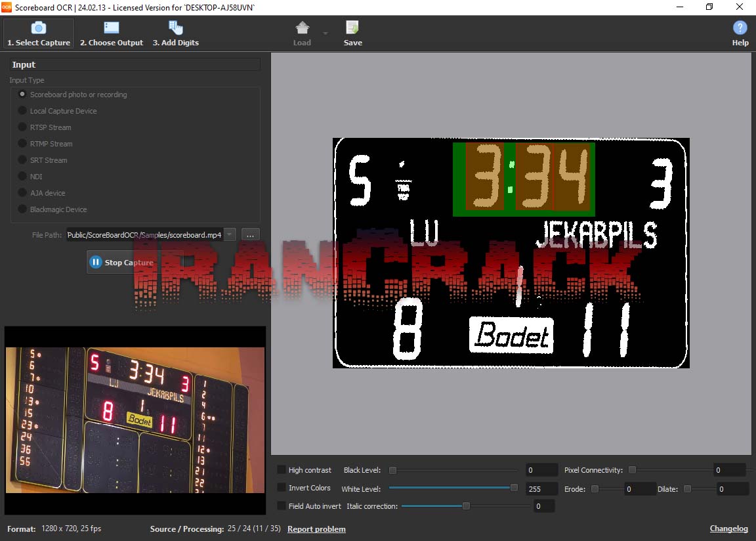756x541 pixels.
Task: Click the pause icon on Stop Capture
Action: [97, 261]
